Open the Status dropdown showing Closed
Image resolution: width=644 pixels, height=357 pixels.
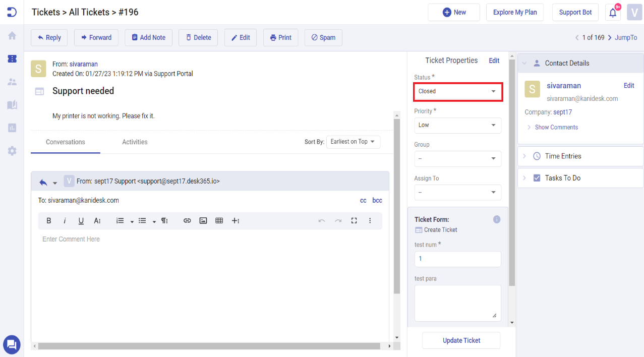pyautogui.click(x=457, y=91)
